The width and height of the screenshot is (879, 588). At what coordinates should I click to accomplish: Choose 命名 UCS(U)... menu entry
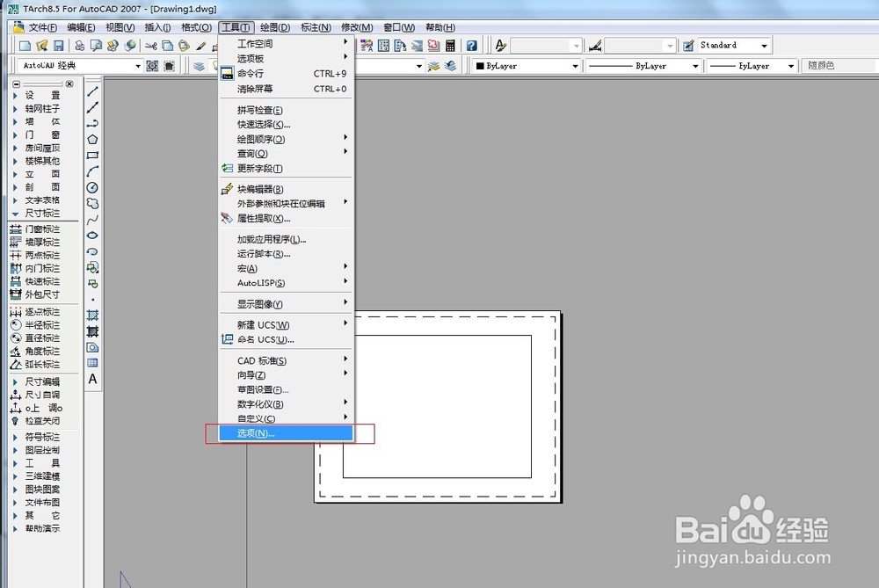pyautogui.click(x=286, y=339)
